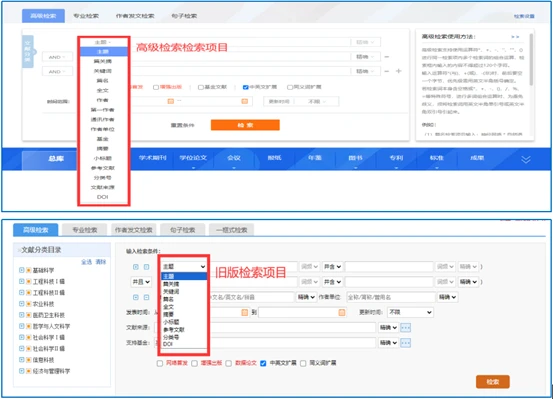Image resolution: width=553 pixels, height=399 pixels.
Task: Select 学术期刊 database tab
Action: tap(152, 158)
